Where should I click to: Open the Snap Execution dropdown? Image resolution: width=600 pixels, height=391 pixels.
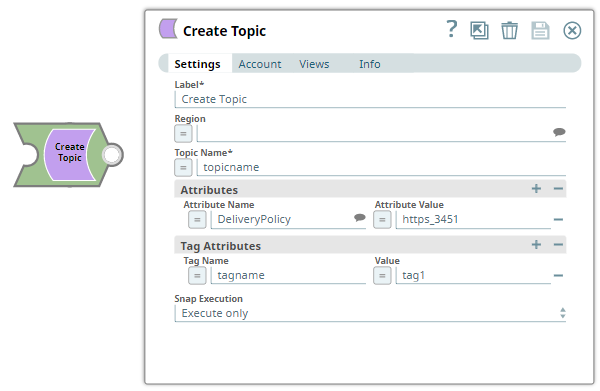click(370, 313)
